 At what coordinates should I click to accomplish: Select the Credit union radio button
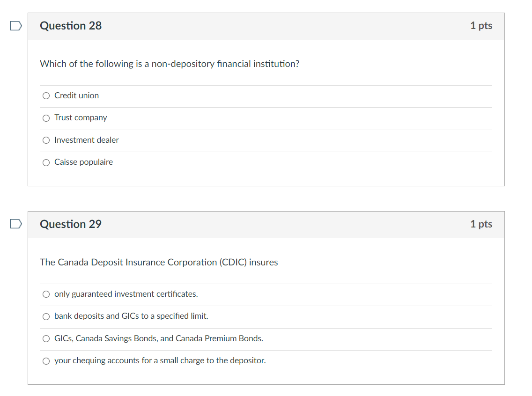tap(46, 95)
